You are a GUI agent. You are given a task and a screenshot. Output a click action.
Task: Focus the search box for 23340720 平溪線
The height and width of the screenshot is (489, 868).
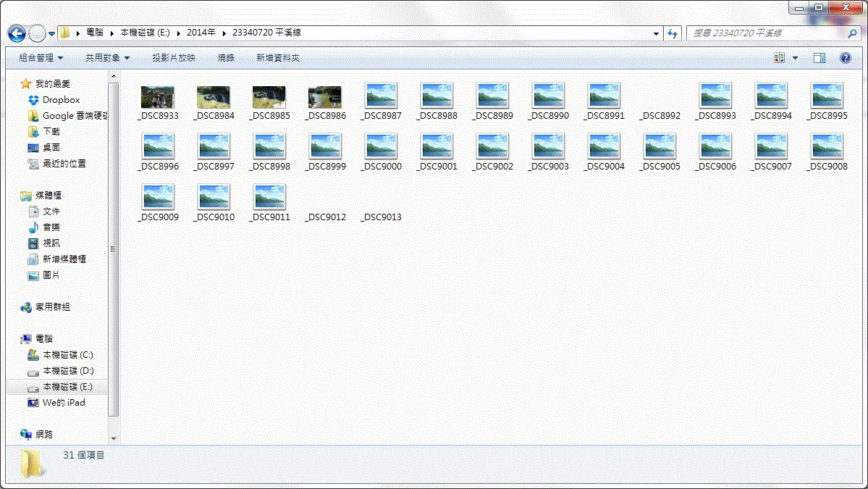(766, 33)
